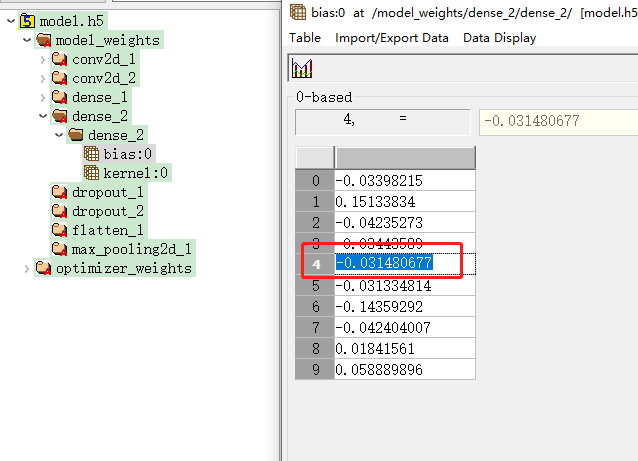Collapse the outer dense_2 group
Viewport: 638px width, 461px height.
(43, 116)
